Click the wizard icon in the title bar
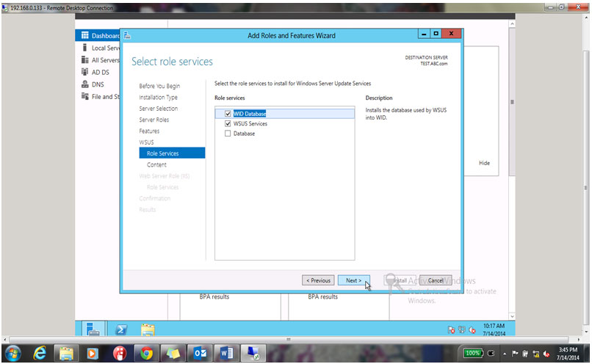Screen dimensions: 592x364 click(x=127, y=35)
